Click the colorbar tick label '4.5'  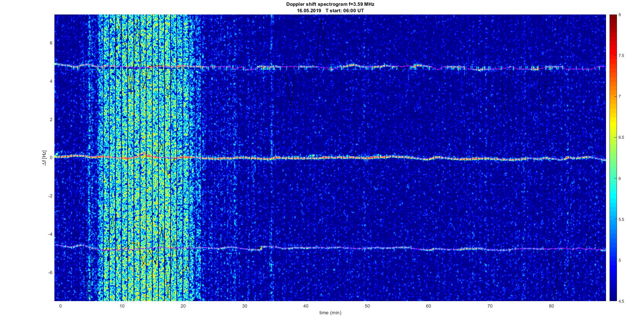(621, 301)
